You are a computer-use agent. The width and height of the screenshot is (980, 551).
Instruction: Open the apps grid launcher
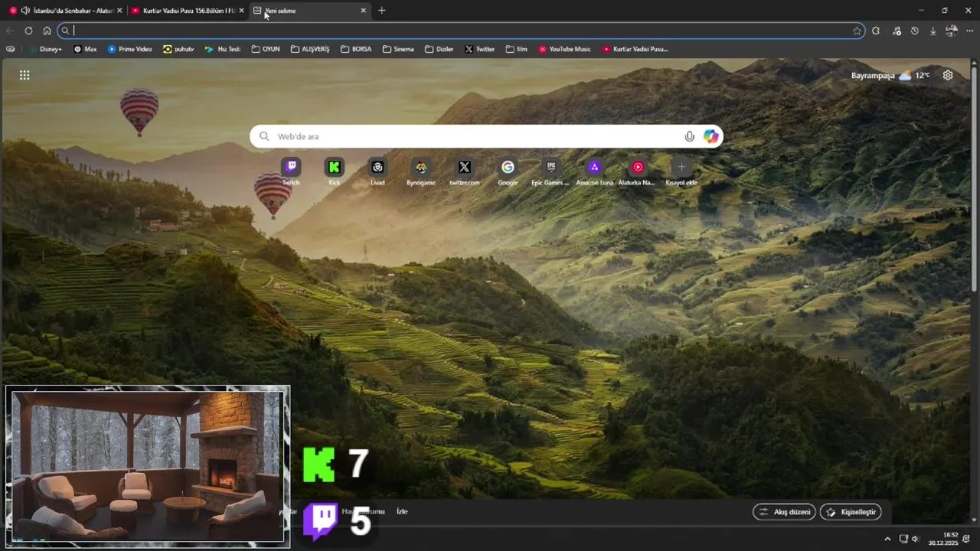24,75
